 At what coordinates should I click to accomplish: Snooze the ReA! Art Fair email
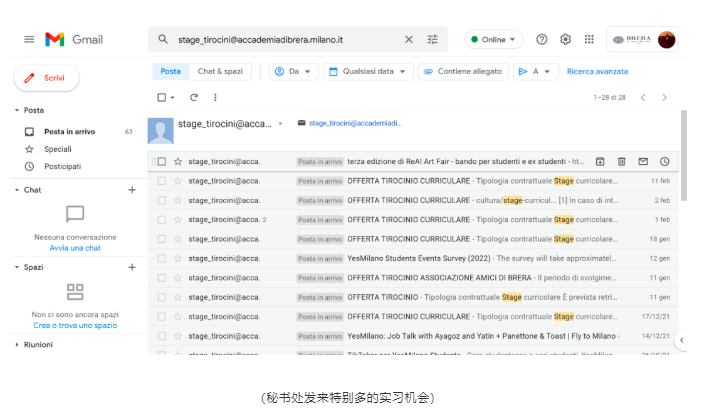665,161
